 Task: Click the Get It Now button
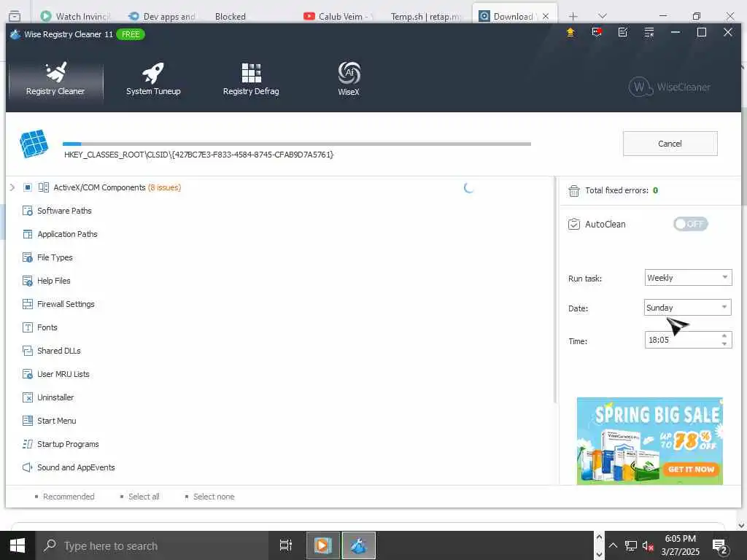pyautogui.click(x=691, y=470)
